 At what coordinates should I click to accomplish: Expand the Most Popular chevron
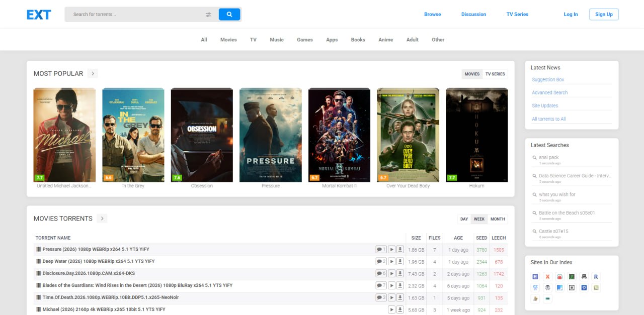93,73
